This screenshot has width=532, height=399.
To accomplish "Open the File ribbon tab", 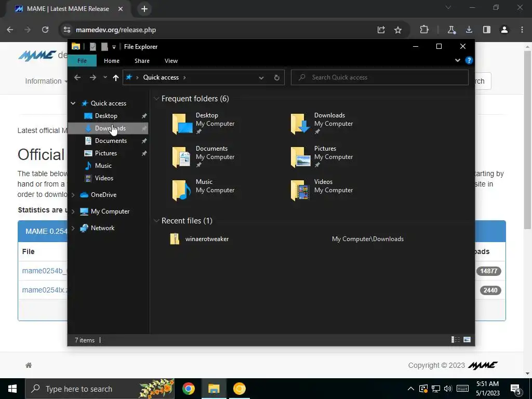I will pyautogui.click(x=82, y=61).
